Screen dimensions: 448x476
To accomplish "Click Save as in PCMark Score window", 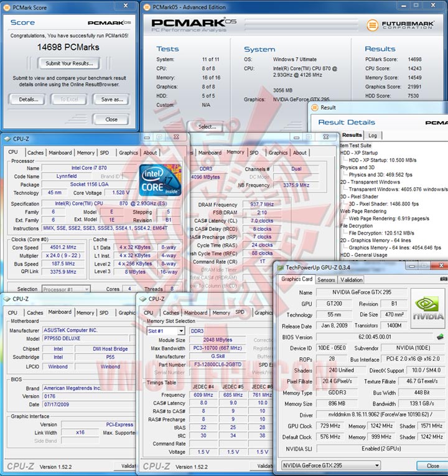I will click(112, 100).
